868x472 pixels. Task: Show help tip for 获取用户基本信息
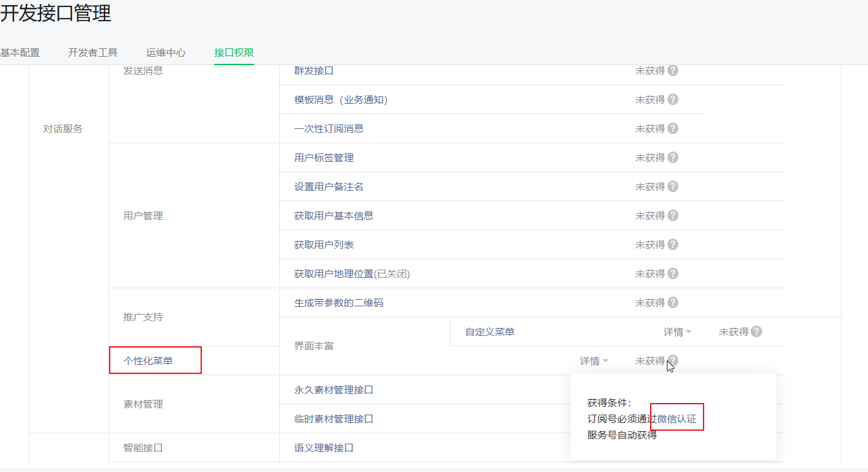[x=673, y=215]
